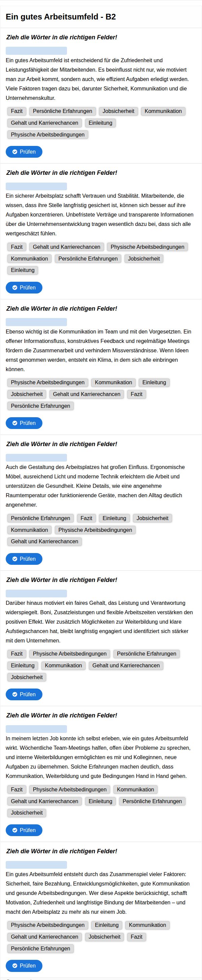The image size is (202, 980).
Task: Click the checkmark icon on Prüfen below 'In meinem letzten Job'
Action: click(x=15, y=830)
